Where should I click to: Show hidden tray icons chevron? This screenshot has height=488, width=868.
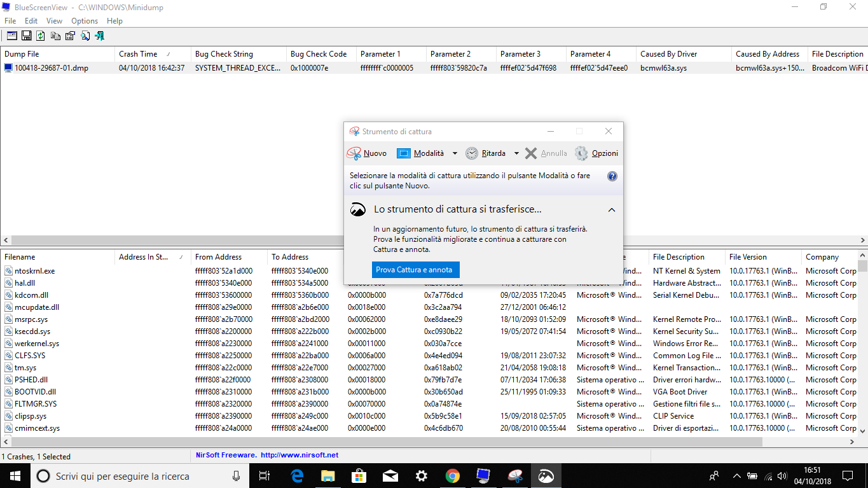pyautogui.click(x=737, y=476)
